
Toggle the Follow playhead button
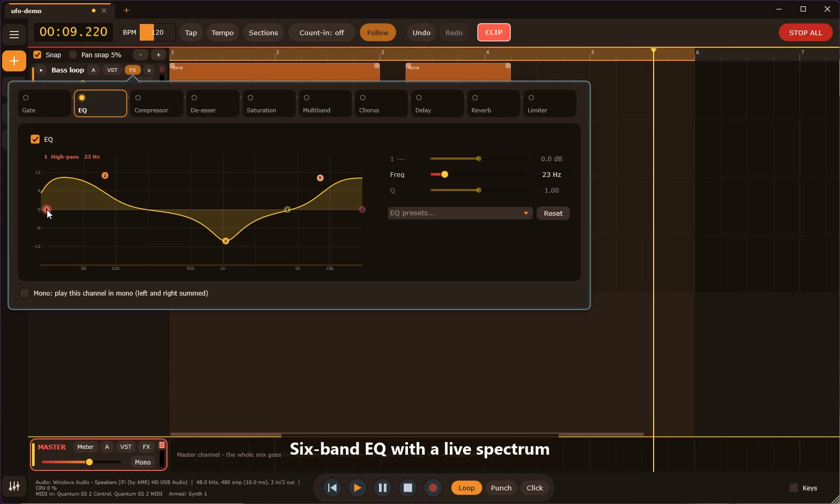tap(378, 33)
